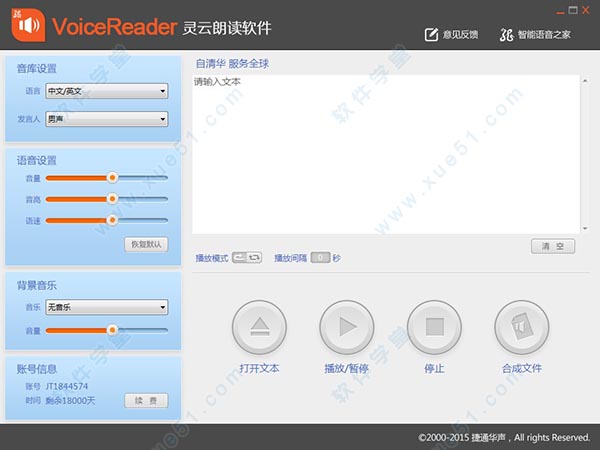600x450 pixels.
Task: Click the 播放/暂停 label
Action: (x=347, y=368)
